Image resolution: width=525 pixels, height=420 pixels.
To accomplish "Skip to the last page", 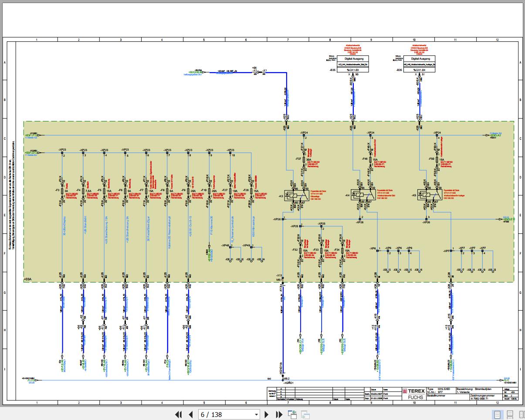I will click(279, 414).
